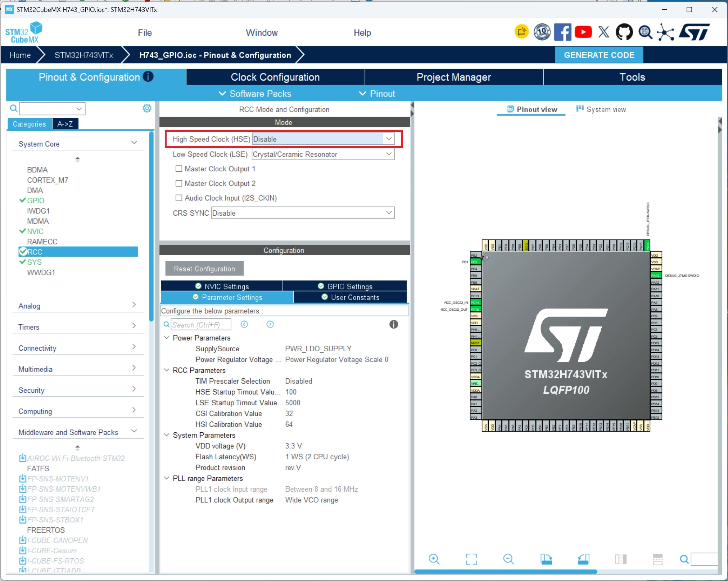This screenshot has width=728, height=581.
Task: Expand the Analog category
Action: click(x=134, y=305)
